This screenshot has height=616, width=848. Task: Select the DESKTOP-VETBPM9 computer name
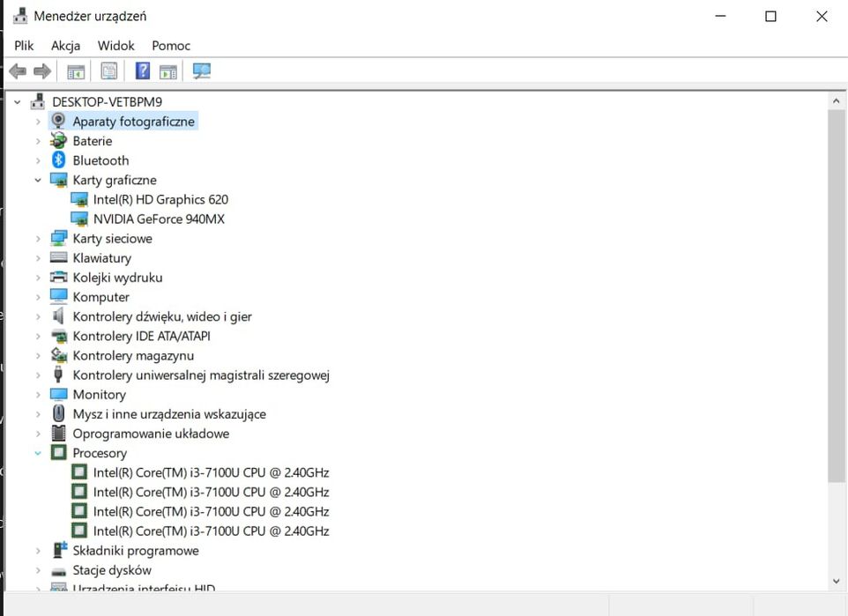(x=107, y=101)
